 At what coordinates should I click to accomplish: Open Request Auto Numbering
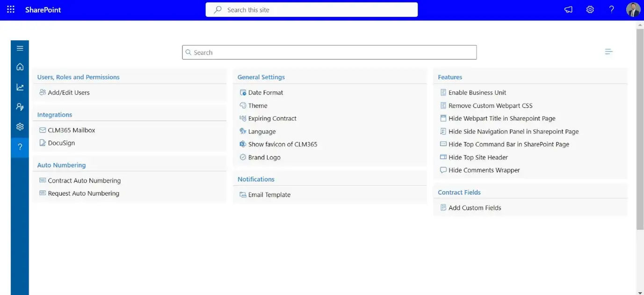coord(84,193)
